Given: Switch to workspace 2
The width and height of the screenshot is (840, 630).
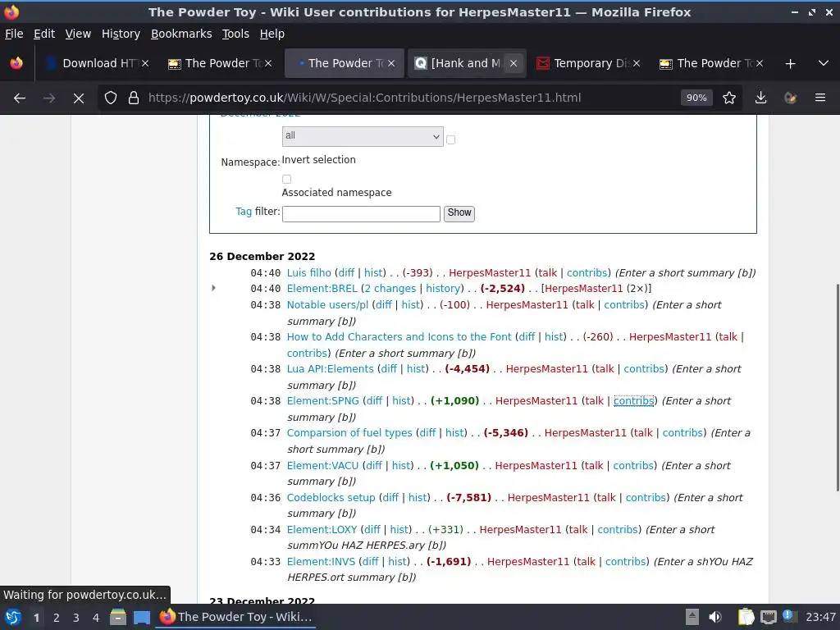Looking at the screenshot, I should 57,618.
